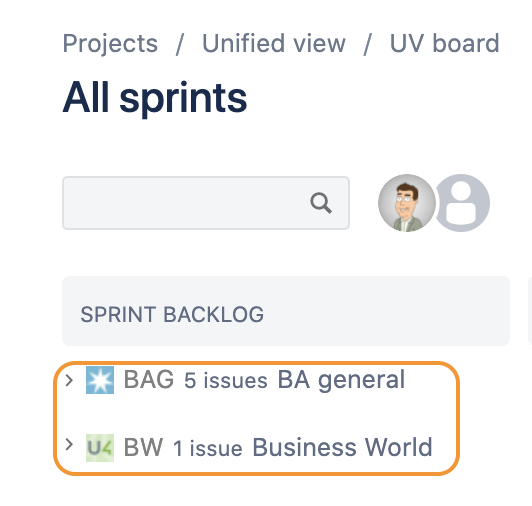Open the UV board breadcrumb link
Viewport: 532px width, 506px height.
coord(444,43)
